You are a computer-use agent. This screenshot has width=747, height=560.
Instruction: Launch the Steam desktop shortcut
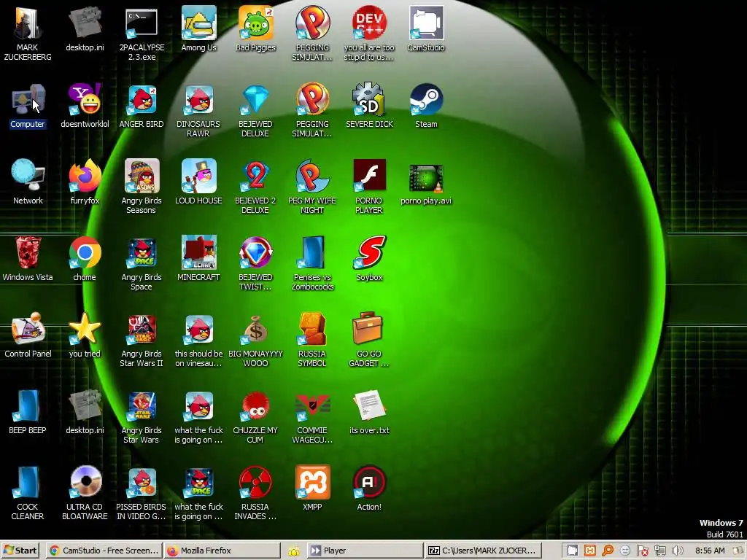tap(426, 106)
